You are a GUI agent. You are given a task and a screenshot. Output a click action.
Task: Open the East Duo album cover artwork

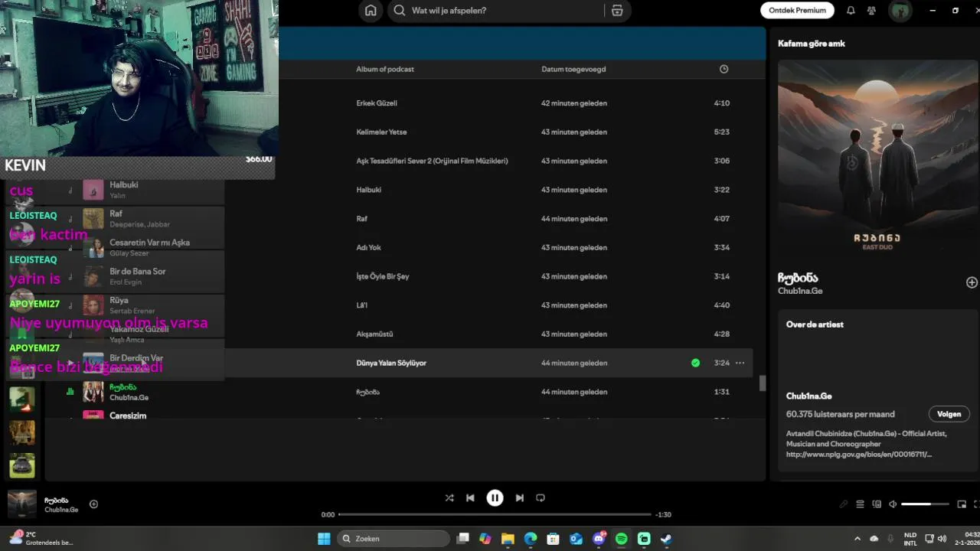[877, 159]
